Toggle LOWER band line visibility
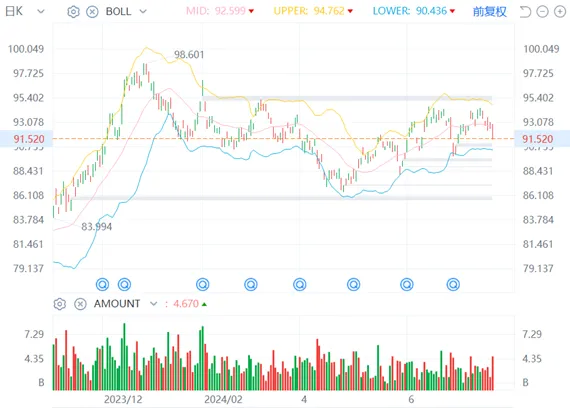Image resolution: width=570 pixels, height=408 pixels. pyautogui.click(x=414, y=11)
